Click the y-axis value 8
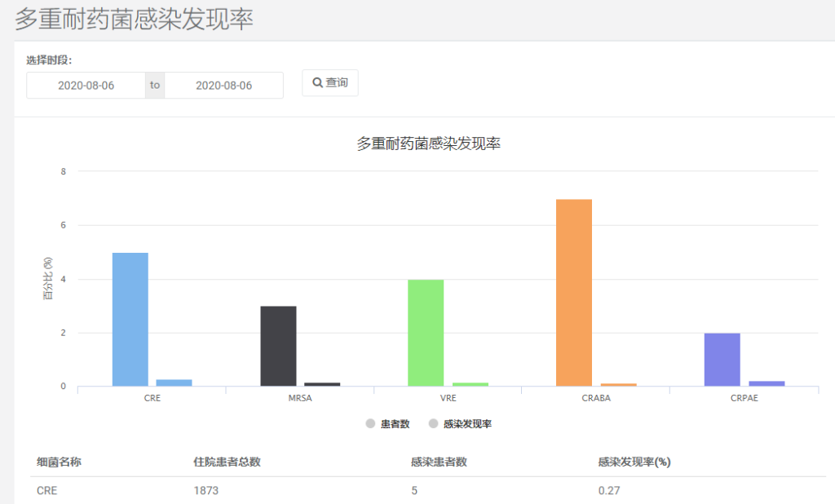Screen dimensions: 835x504 (64, 171)
